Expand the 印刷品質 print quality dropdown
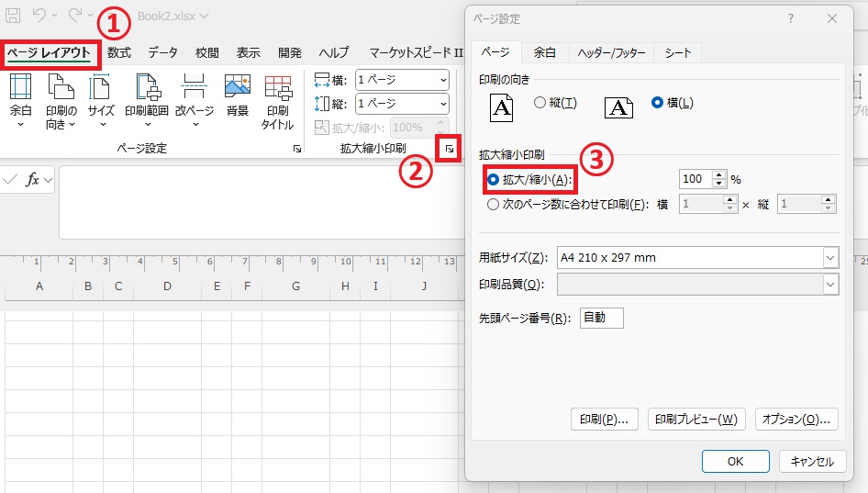The height and width of the screenshot is (493, 868). (x=830, y=285)
